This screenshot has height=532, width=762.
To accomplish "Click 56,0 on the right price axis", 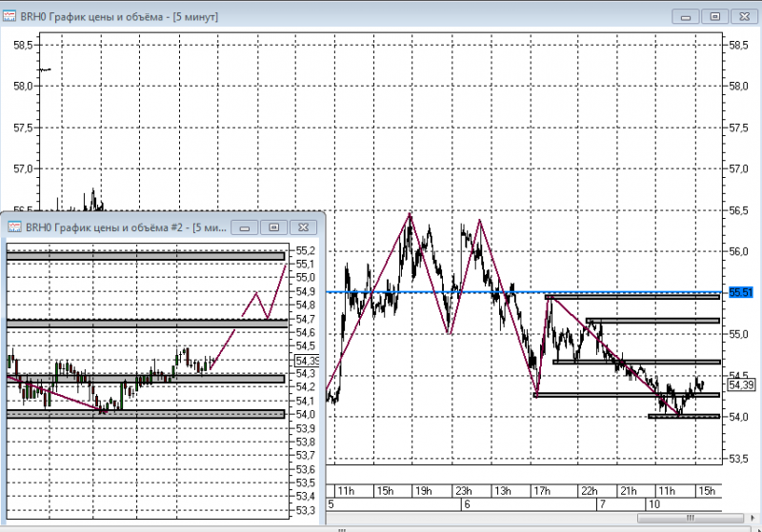I will pyautogui.click(x=739, y=251).
